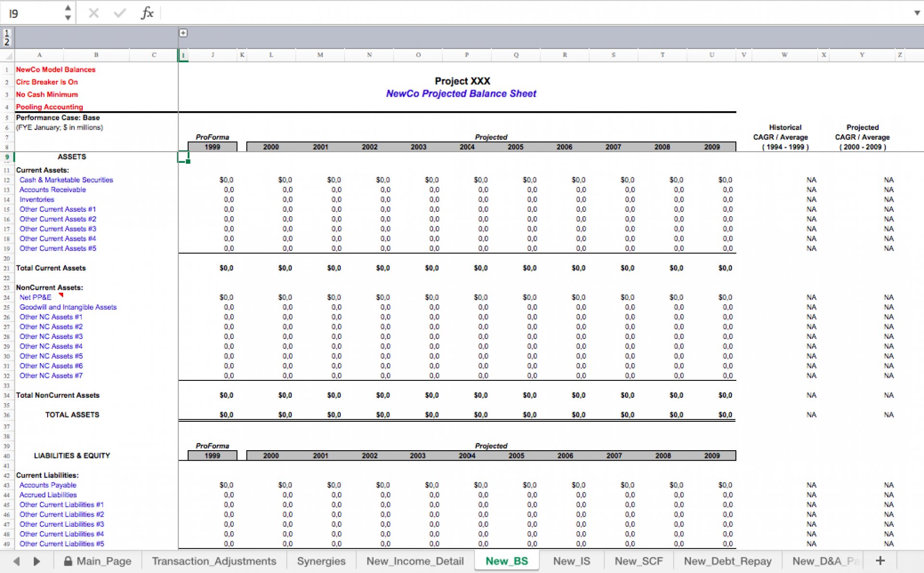This screenshot has height=573, width=924.
Task: Switch to the Transaction_Adjustments sheet tab
Action: pos(214,561)
